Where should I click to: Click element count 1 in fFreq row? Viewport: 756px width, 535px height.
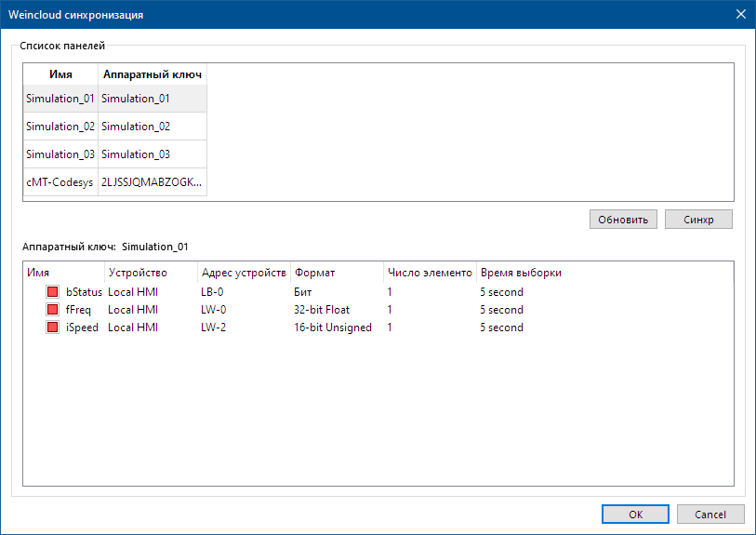tap(390, 310)
